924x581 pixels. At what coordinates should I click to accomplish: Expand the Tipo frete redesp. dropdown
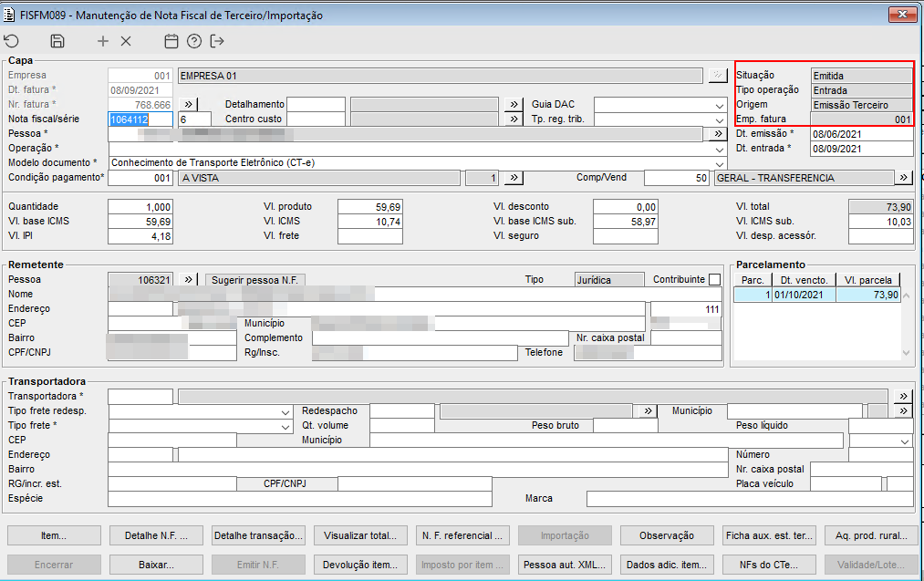[x=285, y=411]
